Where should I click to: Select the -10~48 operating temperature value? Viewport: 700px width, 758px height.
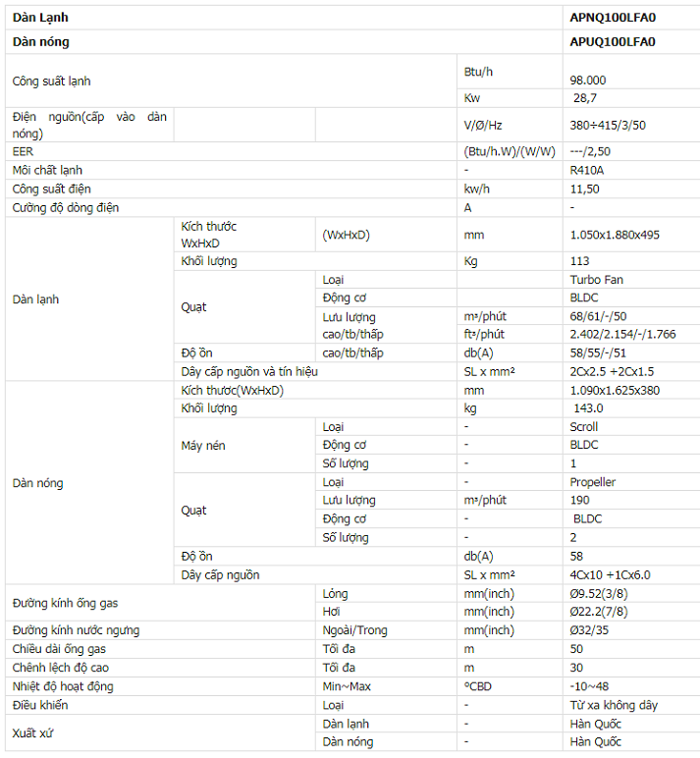591,686
